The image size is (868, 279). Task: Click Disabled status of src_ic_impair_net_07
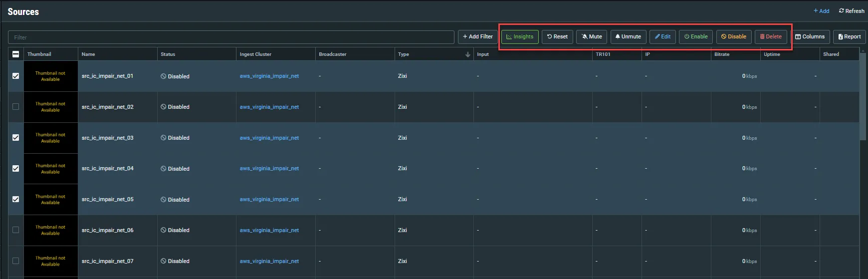click(175, 261)
